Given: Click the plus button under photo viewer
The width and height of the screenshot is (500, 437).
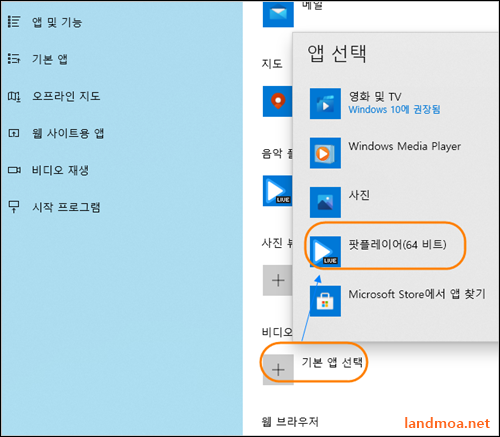Looking at the screenshot, I should [x=277, y=280].
